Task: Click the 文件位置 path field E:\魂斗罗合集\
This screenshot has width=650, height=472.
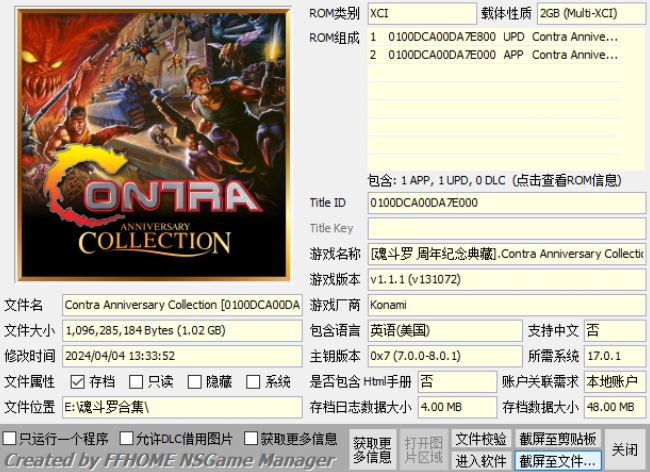Action: [182, 407]
